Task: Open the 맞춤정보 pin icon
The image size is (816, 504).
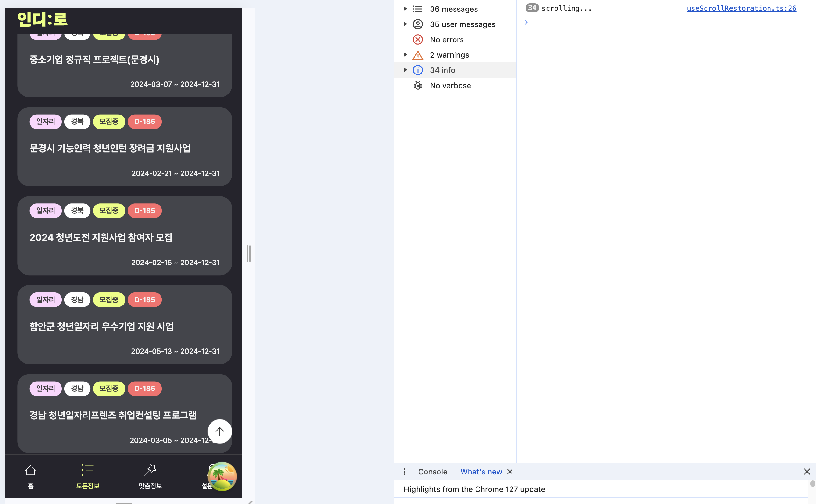Action: (150, 470)
